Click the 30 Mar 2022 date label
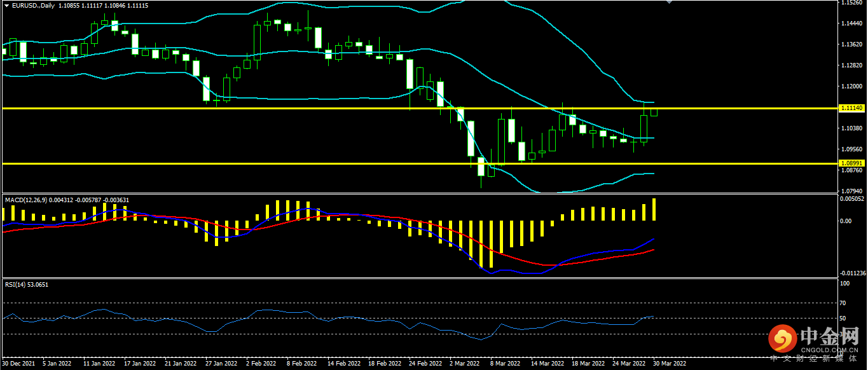This screenshot has height=370, width=868. coord(671,364)
